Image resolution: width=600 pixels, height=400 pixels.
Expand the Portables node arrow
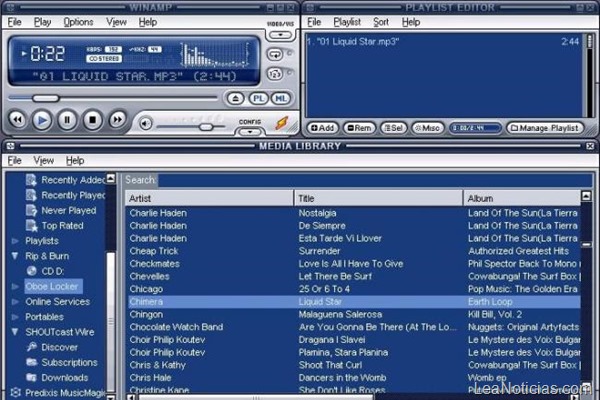[x=15, y=317]
